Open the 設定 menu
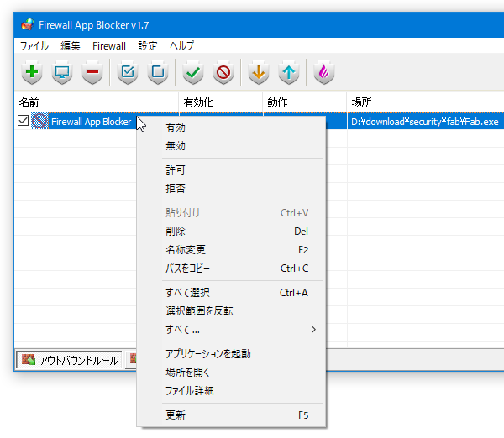504x438 pixels. click(148, 46)
